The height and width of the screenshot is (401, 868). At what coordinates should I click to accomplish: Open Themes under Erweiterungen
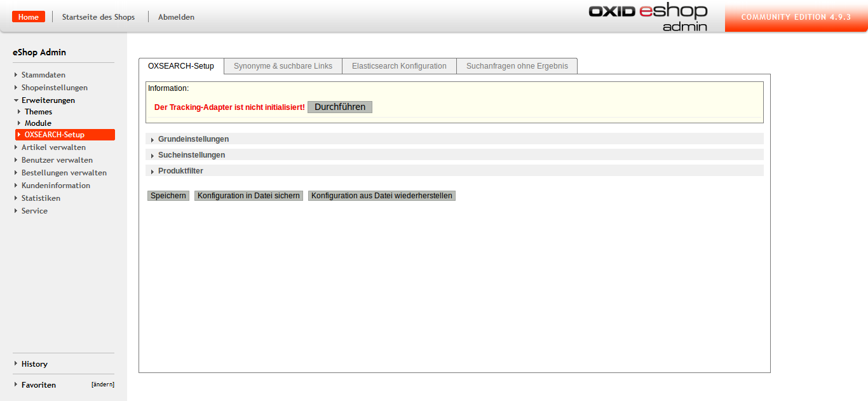click(38, 112)
